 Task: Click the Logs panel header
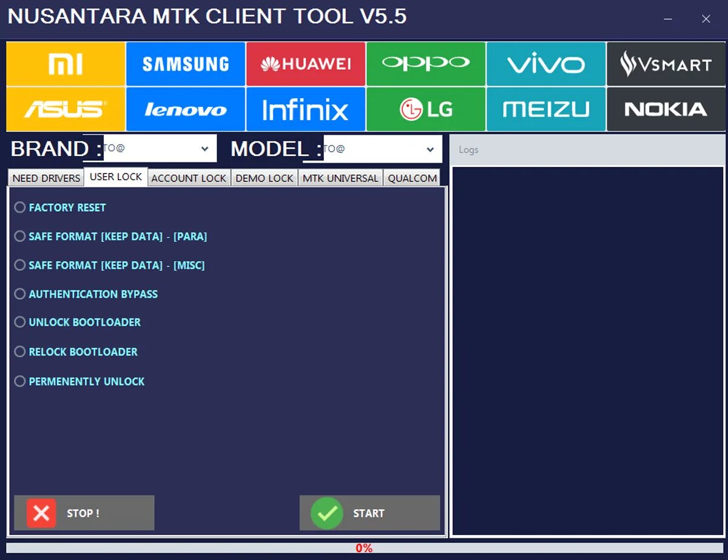588,149
